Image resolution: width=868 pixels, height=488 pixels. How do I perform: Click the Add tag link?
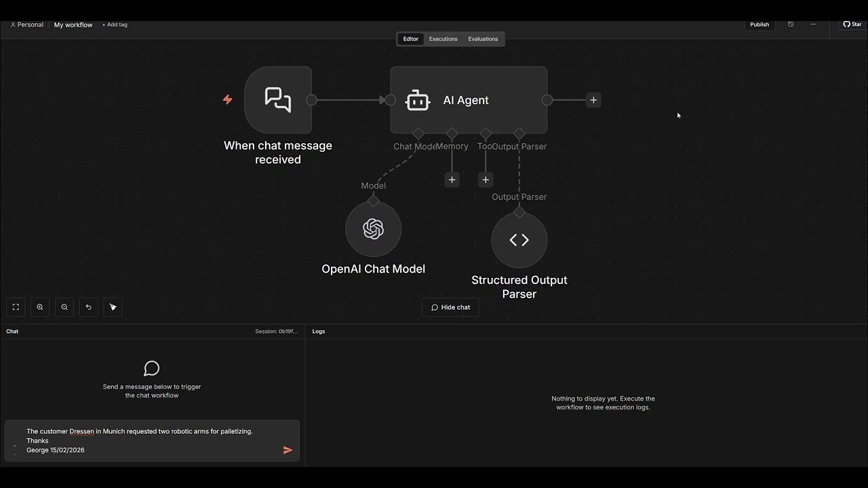115,24
